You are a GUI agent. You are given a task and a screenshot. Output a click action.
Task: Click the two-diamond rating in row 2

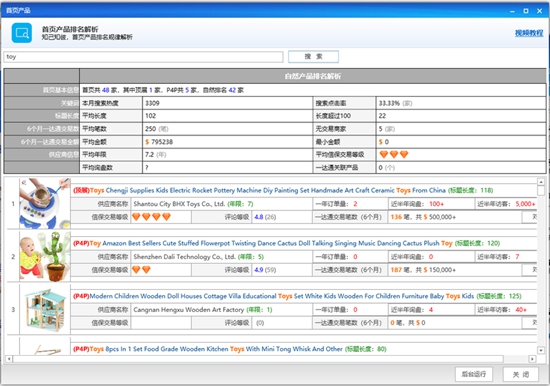[x=141, y=269]
